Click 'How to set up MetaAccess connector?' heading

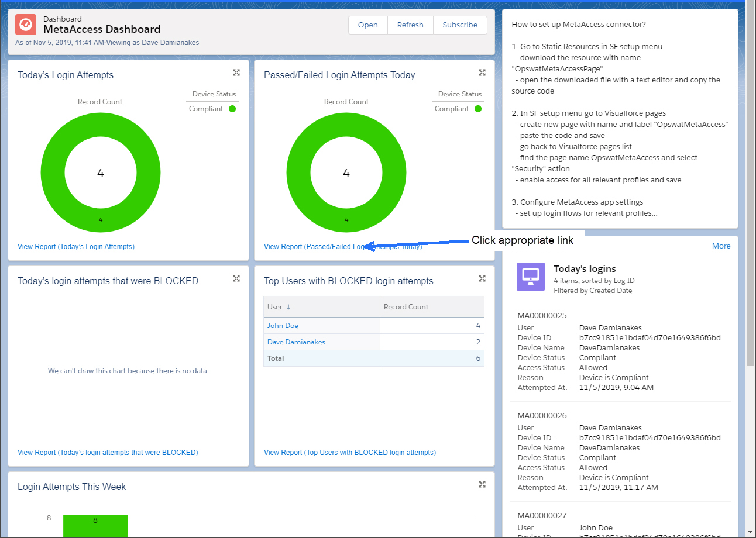tap(579, 25)
